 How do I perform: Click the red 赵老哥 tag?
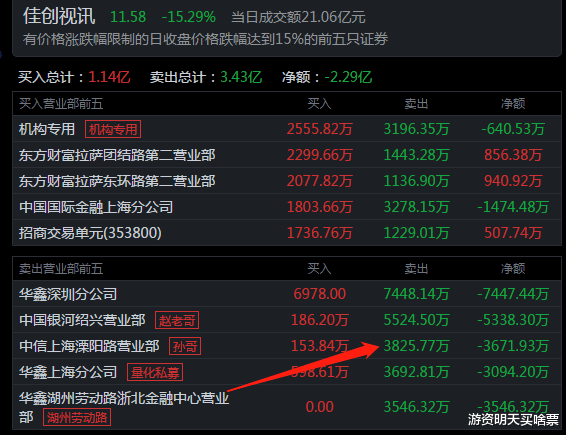click(x=177, y=320)
